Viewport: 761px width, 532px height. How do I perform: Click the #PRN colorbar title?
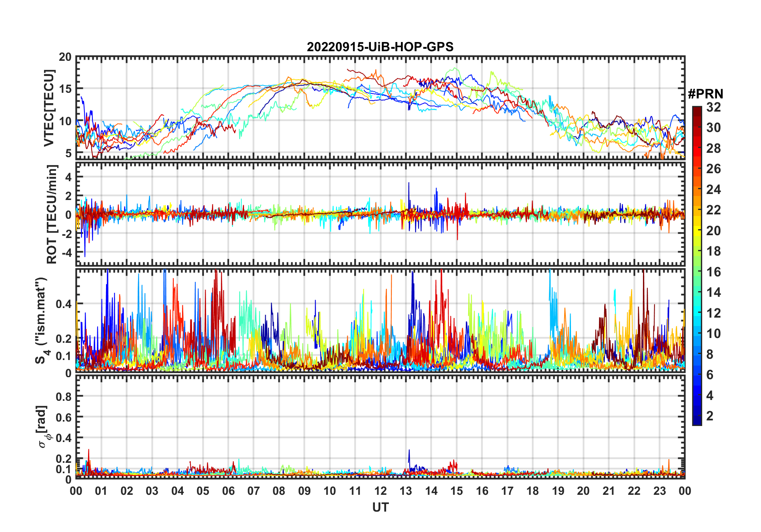coord(705,94)
